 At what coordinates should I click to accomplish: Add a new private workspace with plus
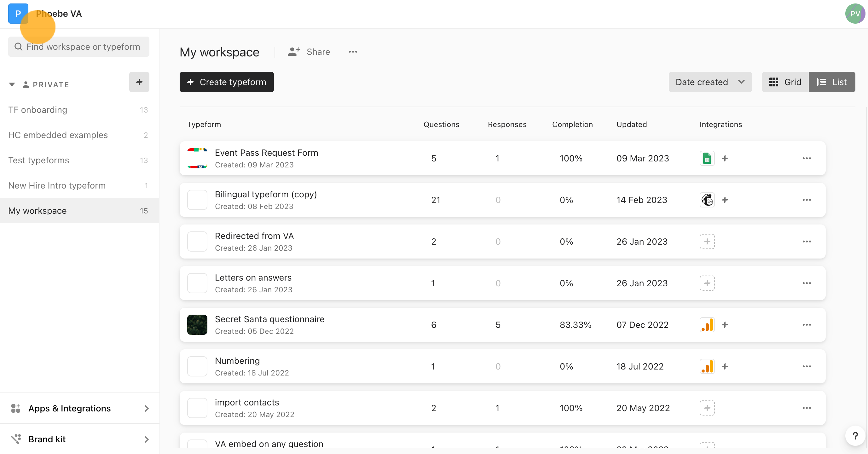pos(139,82)
